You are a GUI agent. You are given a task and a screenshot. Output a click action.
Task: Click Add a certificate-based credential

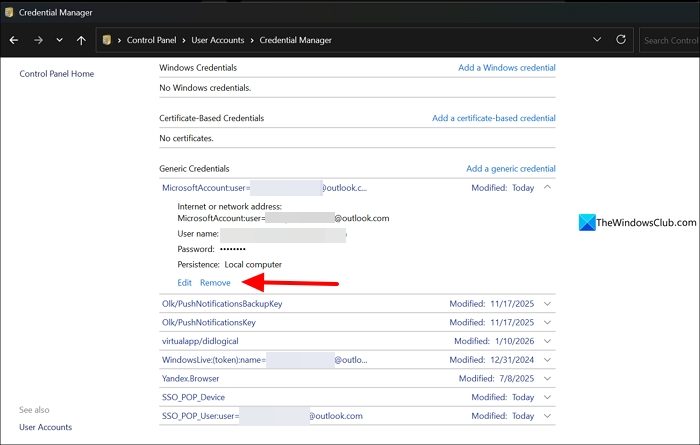click(494, 118)
